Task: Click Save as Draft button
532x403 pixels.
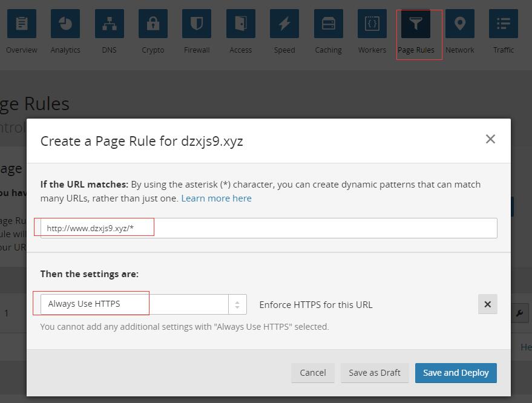Action: 375,373
